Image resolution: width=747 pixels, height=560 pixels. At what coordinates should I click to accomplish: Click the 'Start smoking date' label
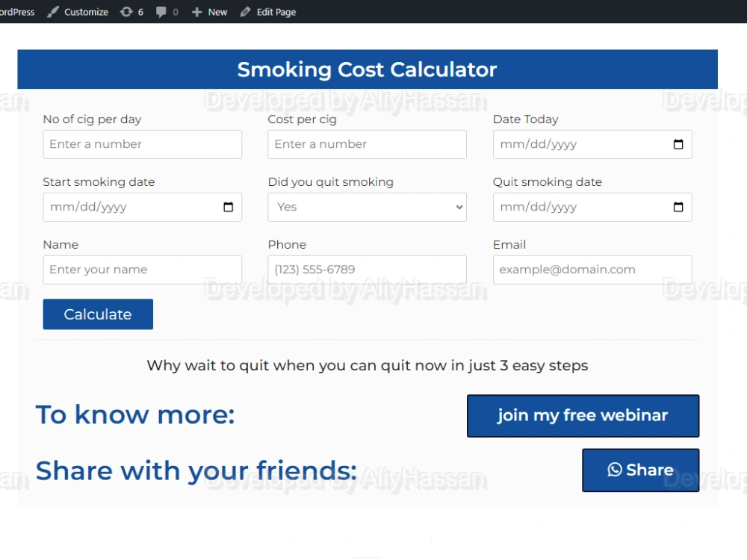point(99,182)
